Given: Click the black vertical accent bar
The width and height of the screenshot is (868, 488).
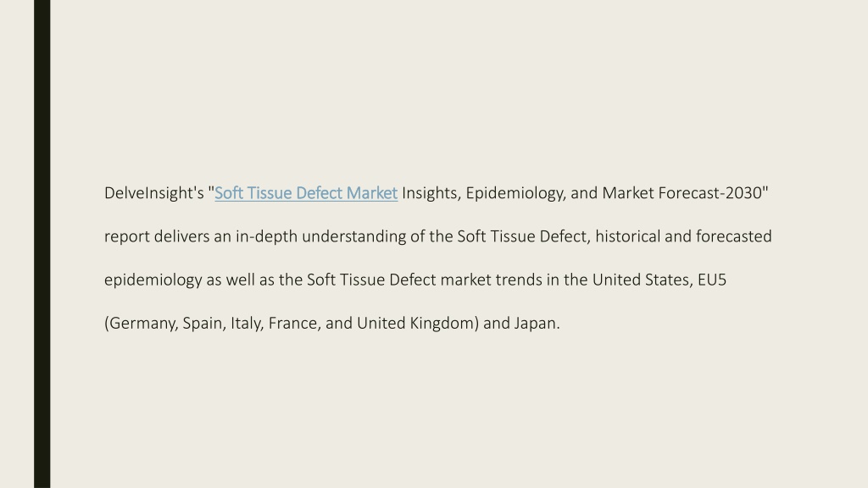Looking at the screenshot, I should tap(42, 244).
